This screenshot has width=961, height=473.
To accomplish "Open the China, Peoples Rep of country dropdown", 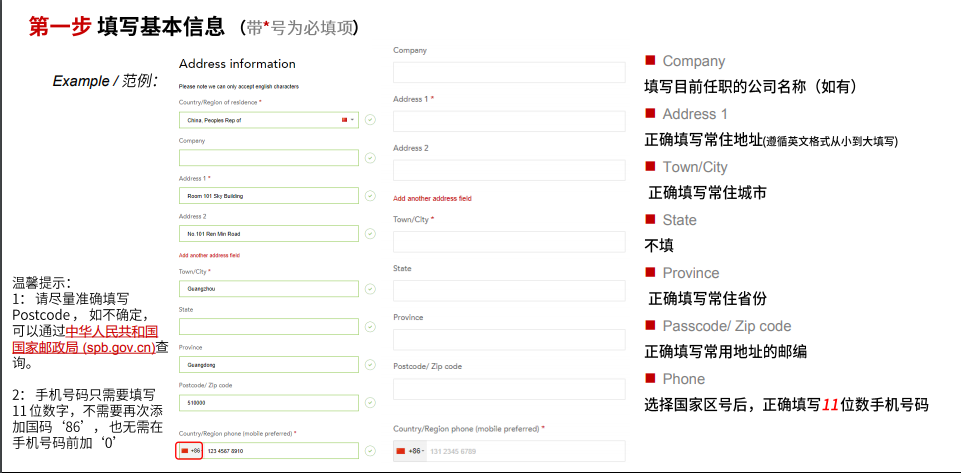I will (347, 120).
